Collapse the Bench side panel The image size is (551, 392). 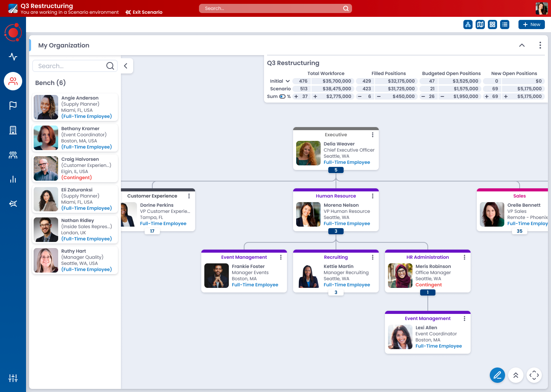[126, 66]
